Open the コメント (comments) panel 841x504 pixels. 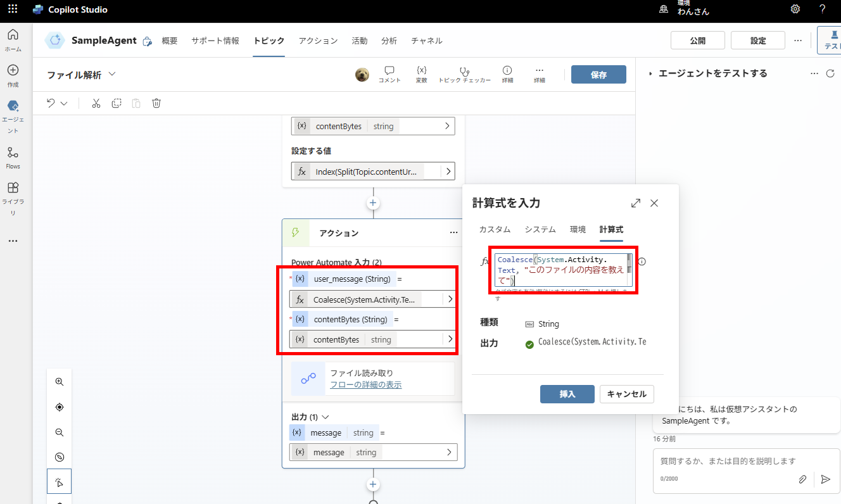pos(389,74)
